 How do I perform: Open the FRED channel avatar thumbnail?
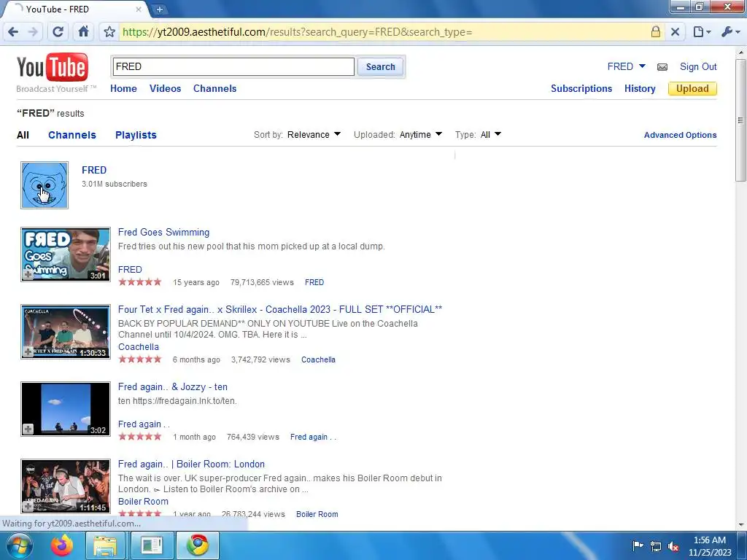pyautogui.click(x=44, y=185)
